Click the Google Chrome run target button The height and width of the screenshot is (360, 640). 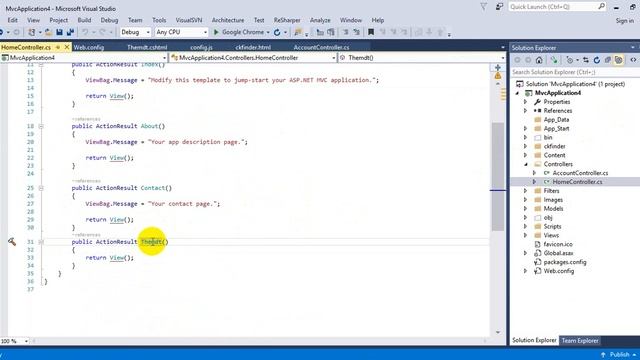243,32
